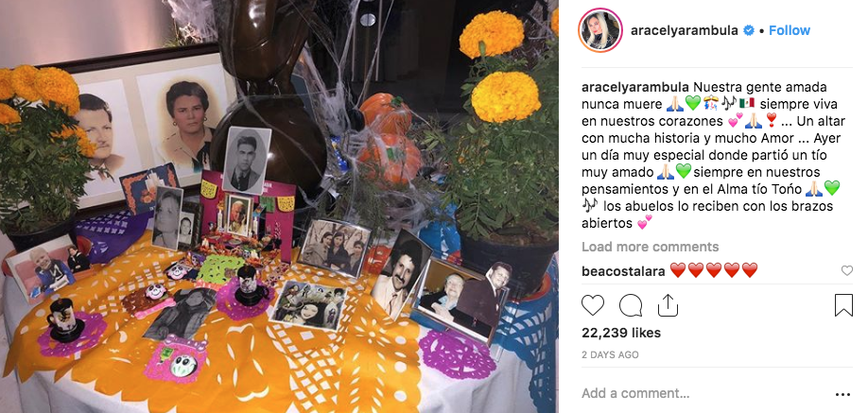This screenshot has width=868, height=413.
Task: Expand with Load more comments
Action: tap(650, 247)
